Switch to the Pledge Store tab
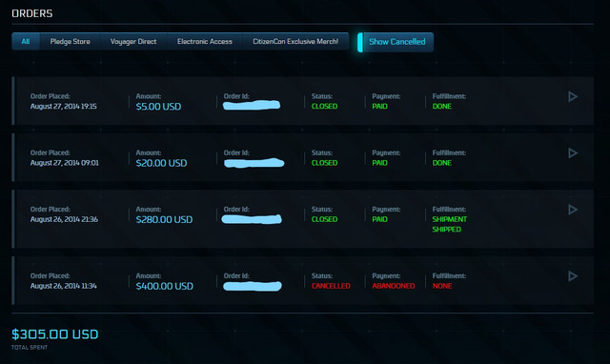This screenshot has height=364, width=610. click(70, 41)
